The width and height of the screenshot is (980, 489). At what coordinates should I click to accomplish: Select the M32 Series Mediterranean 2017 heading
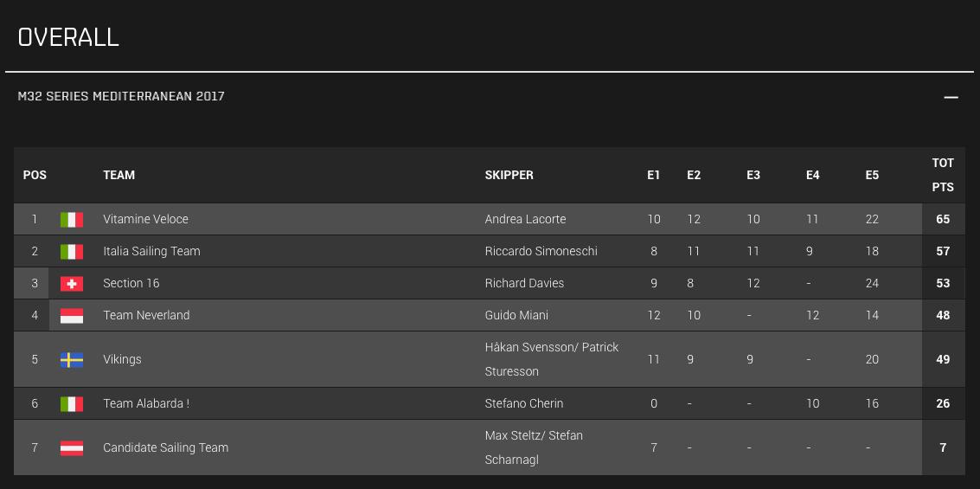(x=121, y=96)
